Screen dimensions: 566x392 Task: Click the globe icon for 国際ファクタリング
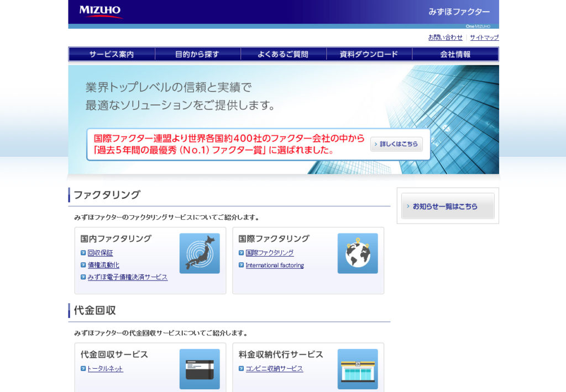click(357, 254)
